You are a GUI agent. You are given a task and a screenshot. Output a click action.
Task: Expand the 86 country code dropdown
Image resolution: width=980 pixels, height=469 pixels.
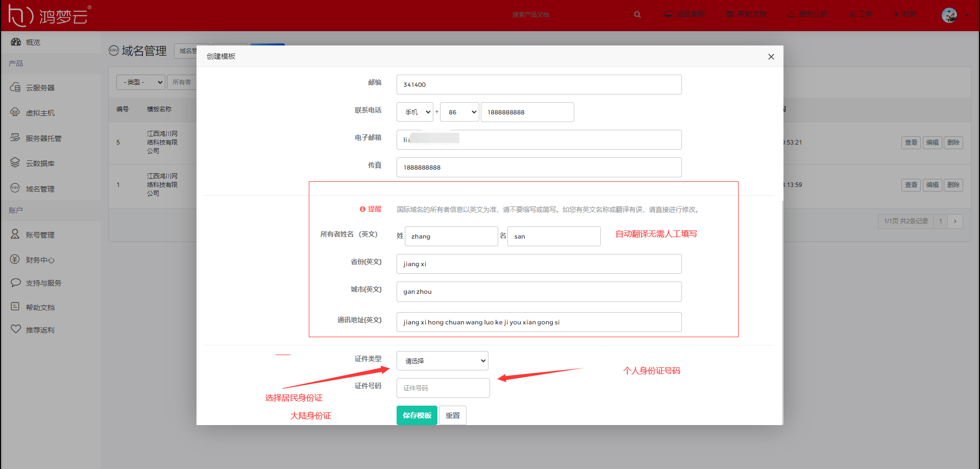point(459,112)
